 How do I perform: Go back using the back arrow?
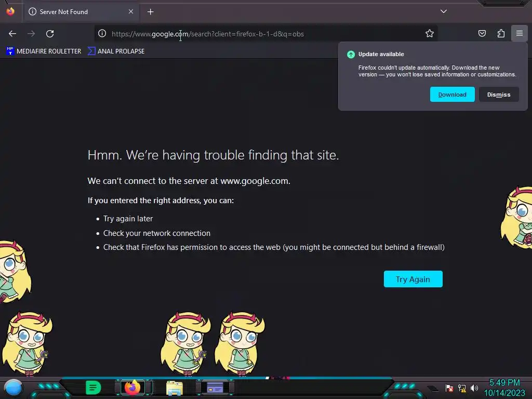click(12, 34)
